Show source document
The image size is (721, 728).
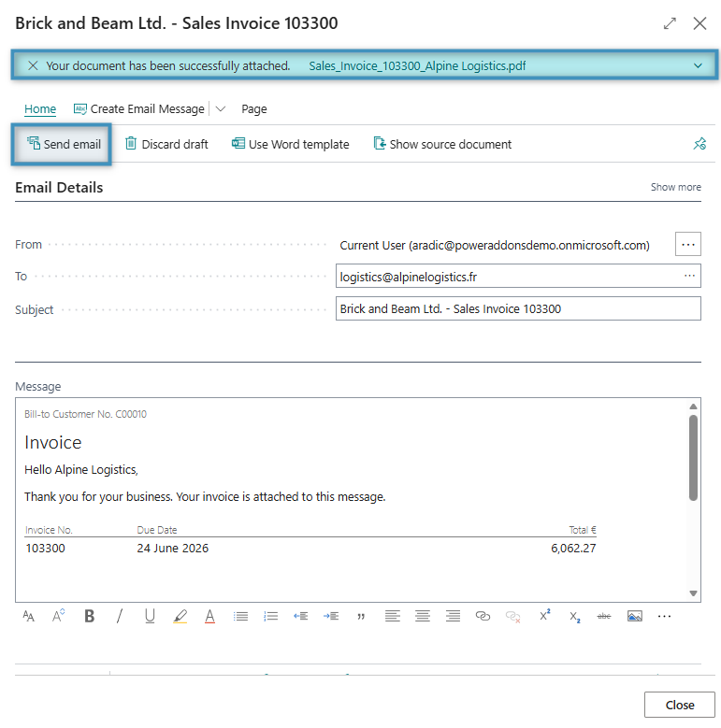click(442, 145)
